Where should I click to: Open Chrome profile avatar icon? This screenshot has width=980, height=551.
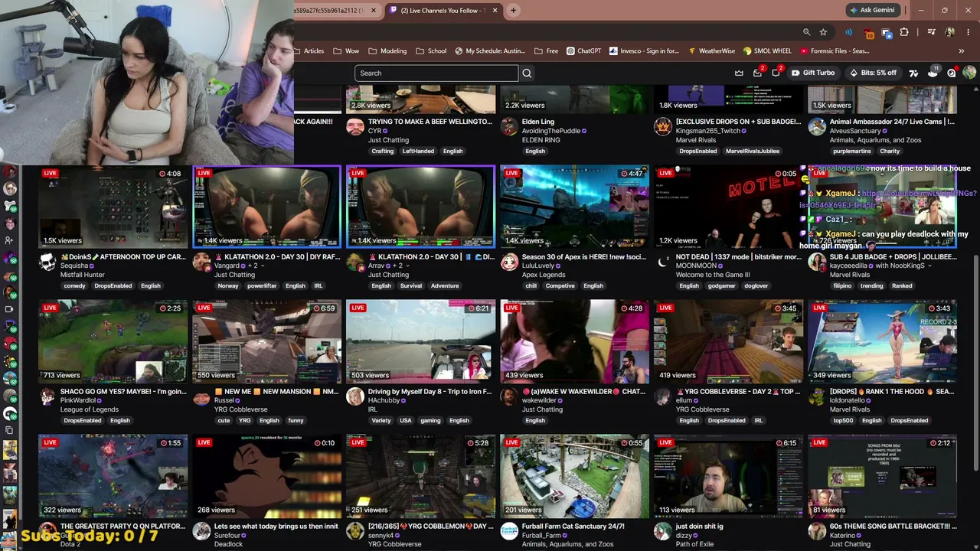pyautogui.click(x=949, y=32)
